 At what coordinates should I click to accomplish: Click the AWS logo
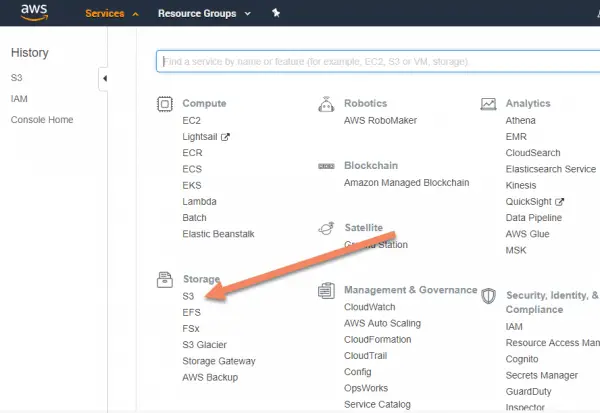point(34,13)
